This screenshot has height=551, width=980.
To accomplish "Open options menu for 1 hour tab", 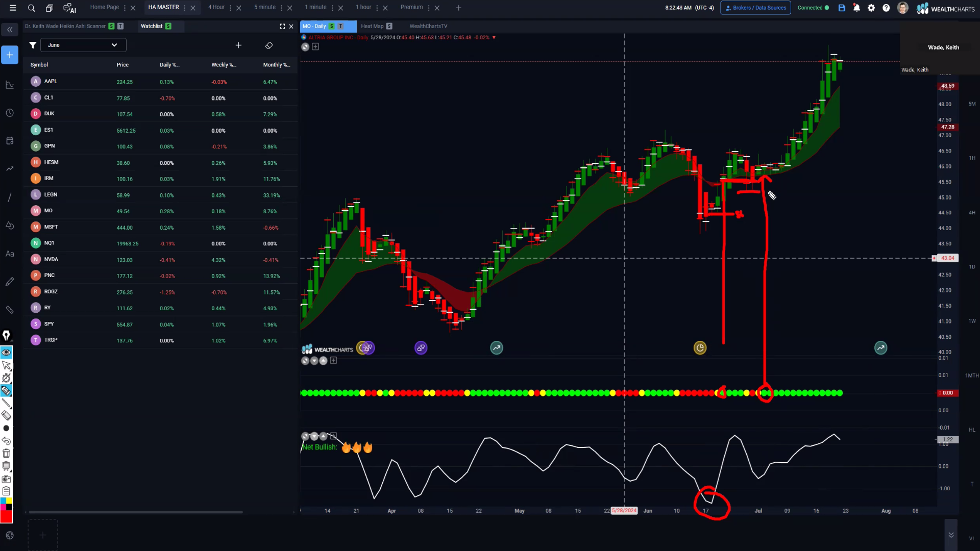I will coord(377,8).
